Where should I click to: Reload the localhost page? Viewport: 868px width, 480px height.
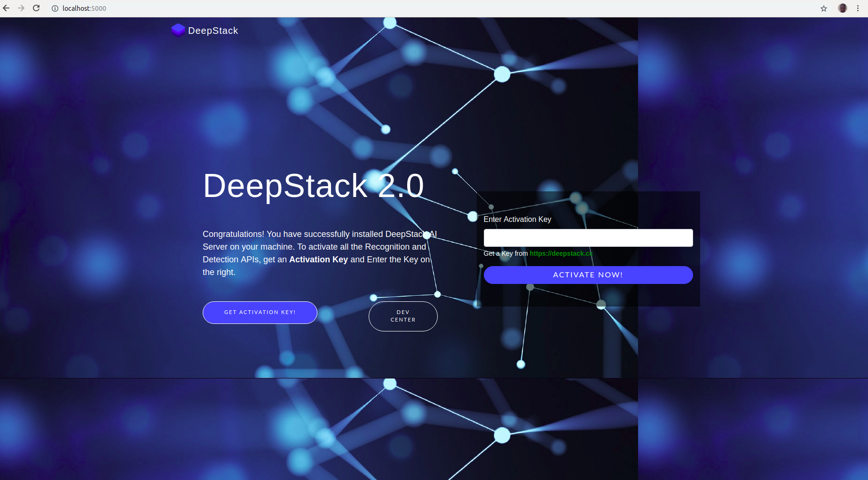[x=36, y=8]
